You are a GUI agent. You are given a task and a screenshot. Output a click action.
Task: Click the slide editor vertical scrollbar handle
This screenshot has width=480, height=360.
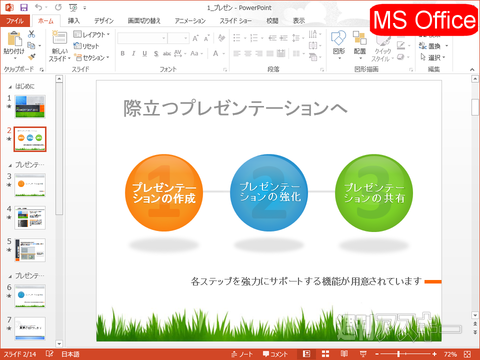(x=475, y=107)
